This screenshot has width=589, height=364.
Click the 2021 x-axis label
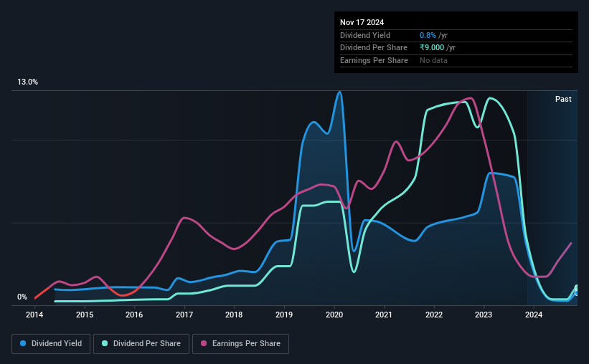click(384, 315)
